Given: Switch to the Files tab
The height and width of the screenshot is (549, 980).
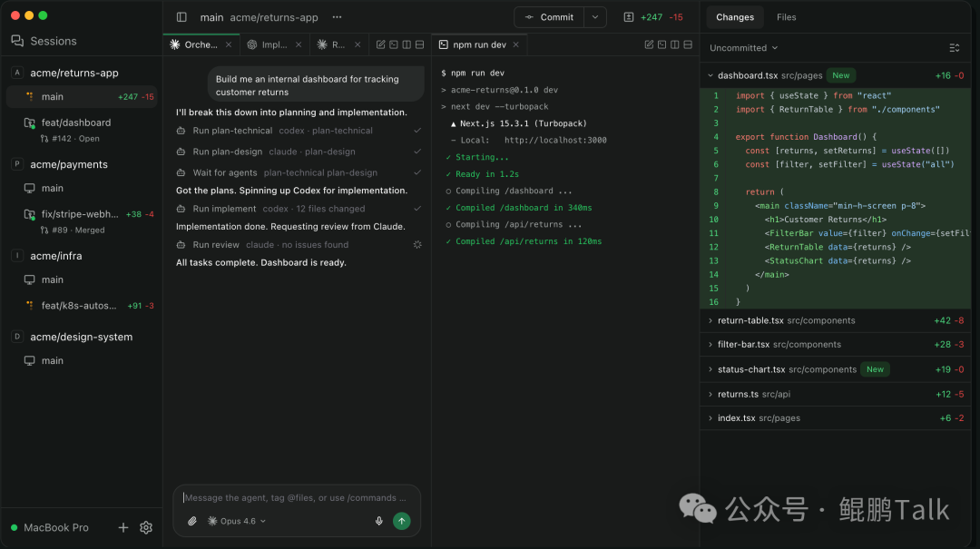Looking at the screenshot, I should click(x=786, y=17).
